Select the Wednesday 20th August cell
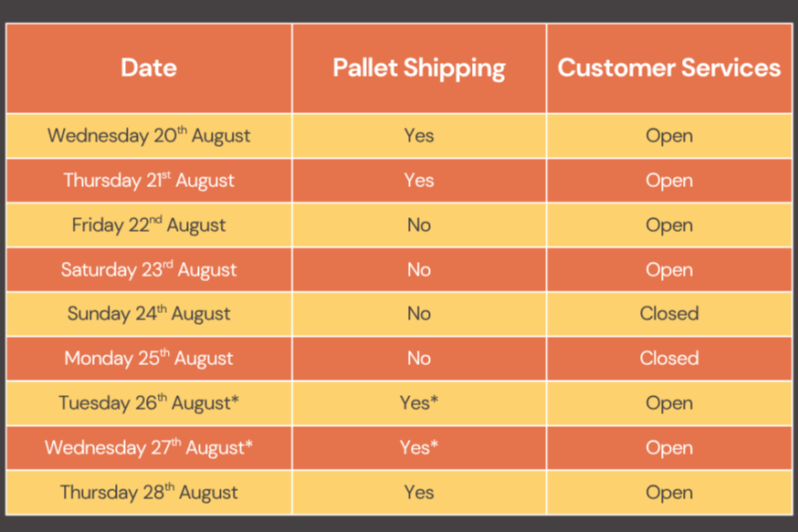This screenshot has height=532, width=798. click(x=149, y=136)
